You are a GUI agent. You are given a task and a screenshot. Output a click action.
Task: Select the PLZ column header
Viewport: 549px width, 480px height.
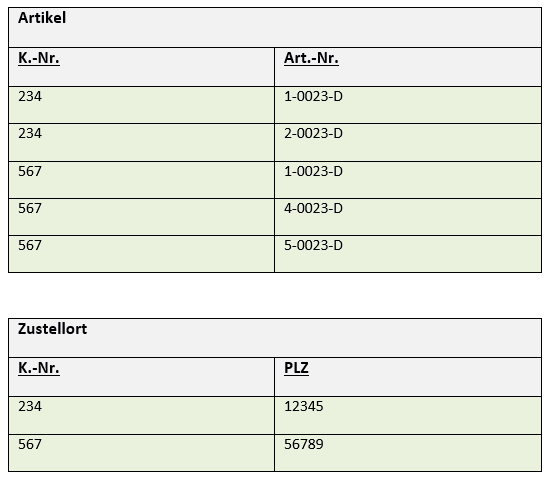408,377
